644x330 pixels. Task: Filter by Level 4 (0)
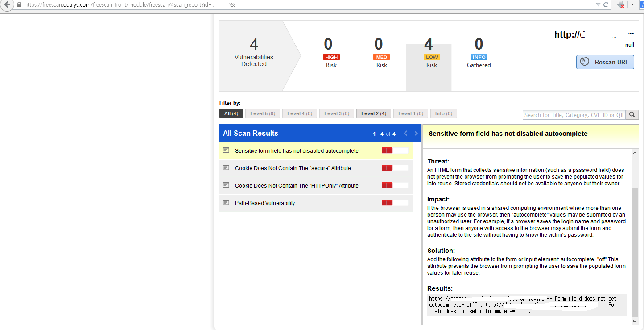(x=300, y=113)
